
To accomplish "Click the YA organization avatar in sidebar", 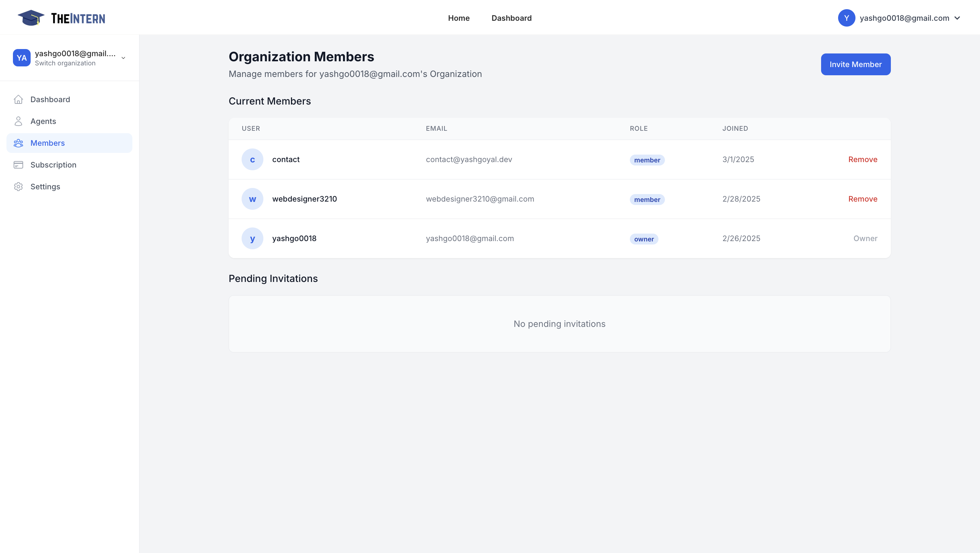I will pyautogui.click(x=22, y=58).
